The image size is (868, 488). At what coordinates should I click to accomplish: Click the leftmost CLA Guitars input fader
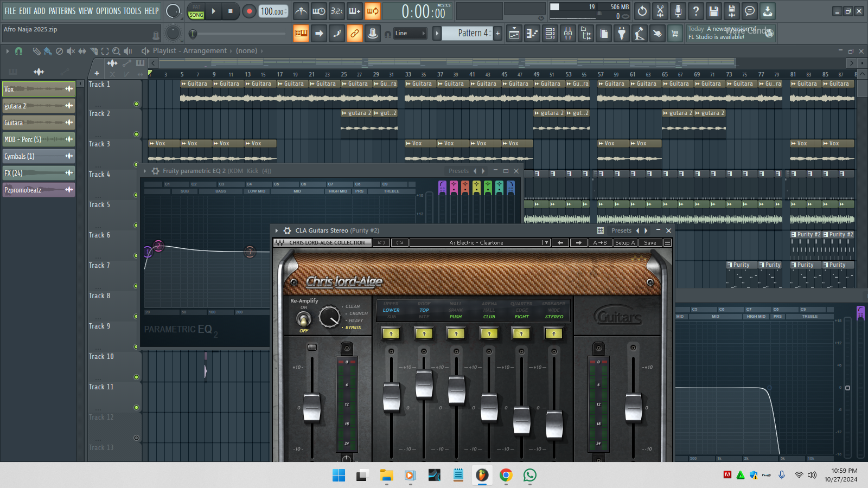pos(312,407)
